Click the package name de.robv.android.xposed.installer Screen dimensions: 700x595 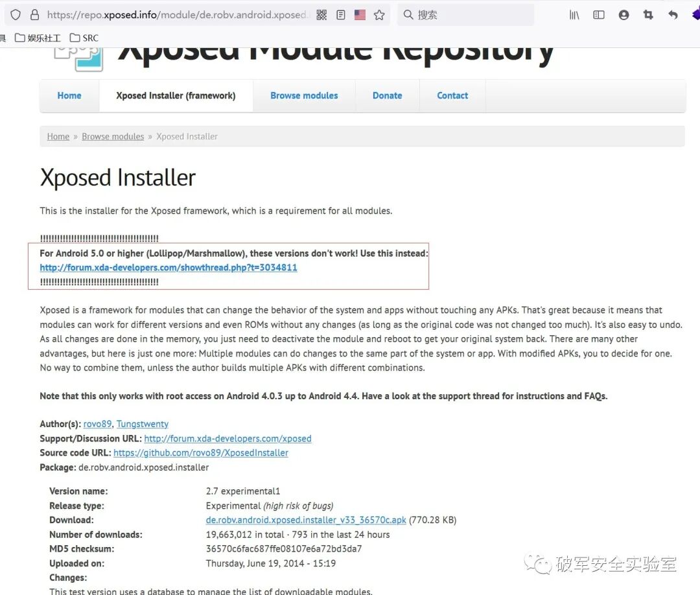pyautogui.click(x=144, y=467)
